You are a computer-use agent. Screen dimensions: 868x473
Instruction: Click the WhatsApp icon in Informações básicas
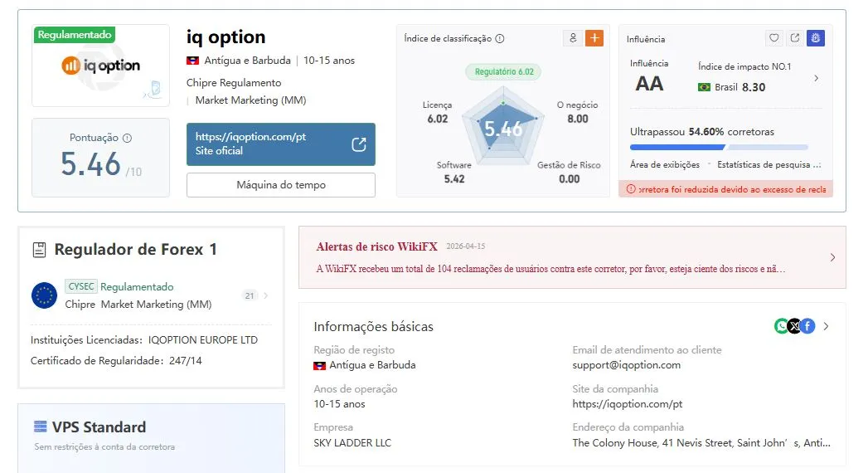tap(781, 326)
